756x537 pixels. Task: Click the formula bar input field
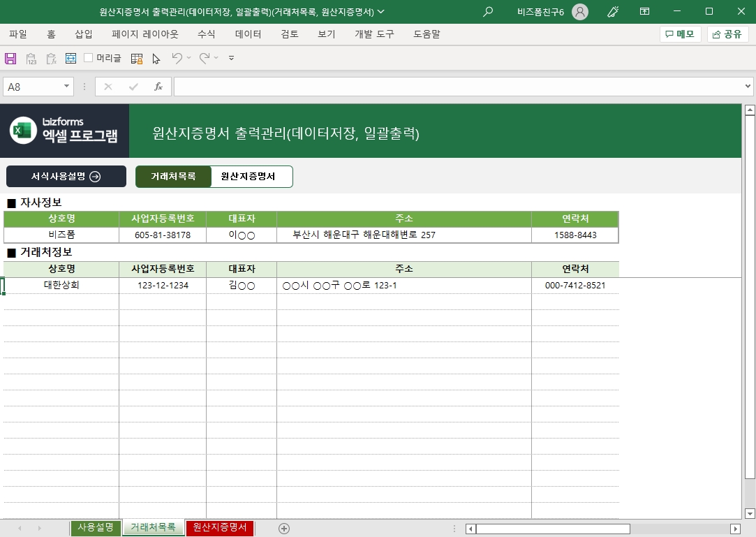click(457, 87)
